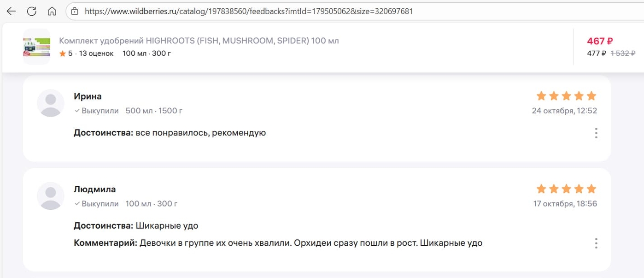Click Людмила's five-star rating
The image size is (644, 278).
(566, 189)
